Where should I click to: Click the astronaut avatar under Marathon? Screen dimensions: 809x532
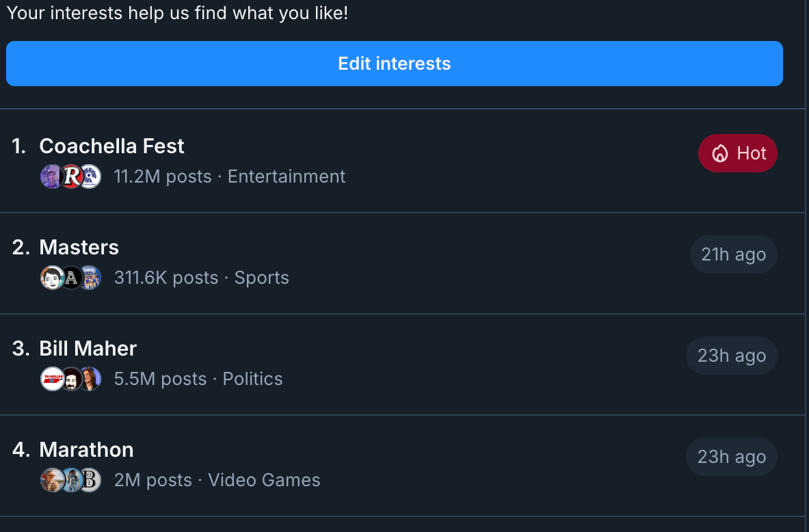[72, 480]
